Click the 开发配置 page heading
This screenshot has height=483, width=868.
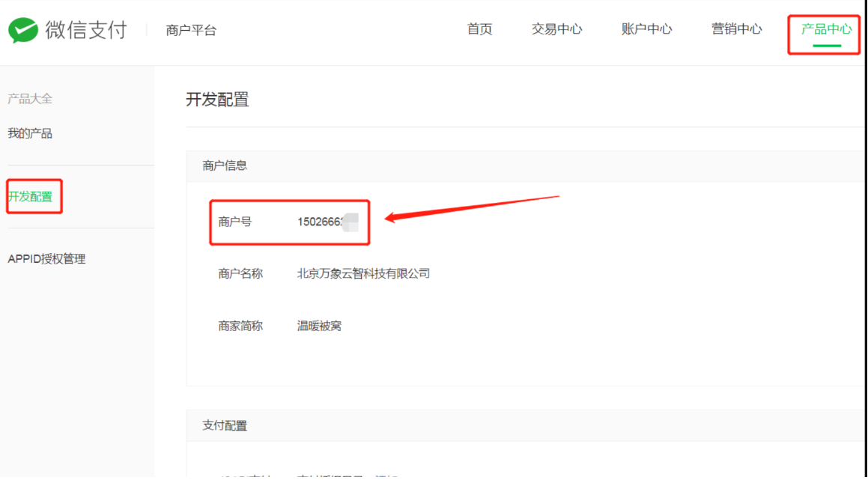pos(217,100)
